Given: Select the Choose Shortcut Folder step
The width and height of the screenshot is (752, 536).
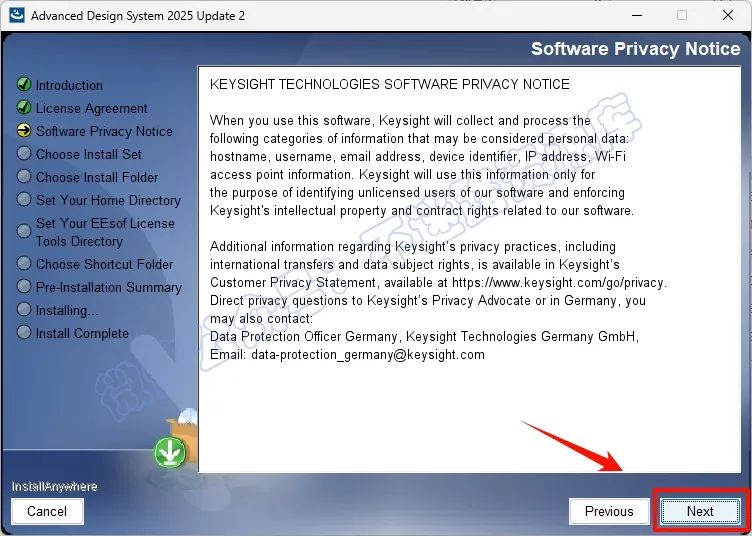Looking at the screenshot, I should click(x=105, y=264).
